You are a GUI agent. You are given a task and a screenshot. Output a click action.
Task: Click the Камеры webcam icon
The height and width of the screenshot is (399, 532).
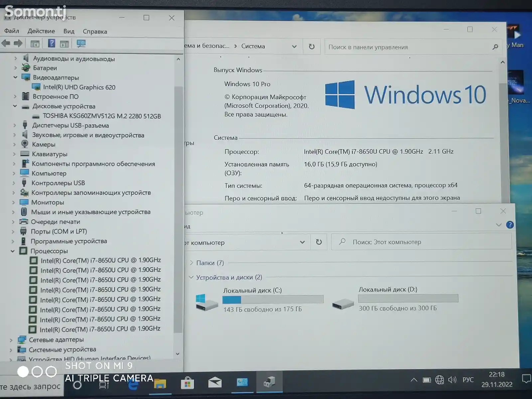[x=25, y=144]
